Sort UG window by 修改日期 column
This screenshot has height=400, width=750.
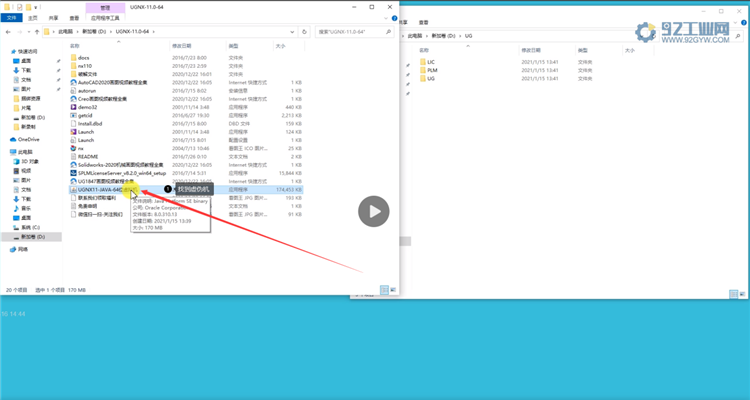(x=531, y=50)
